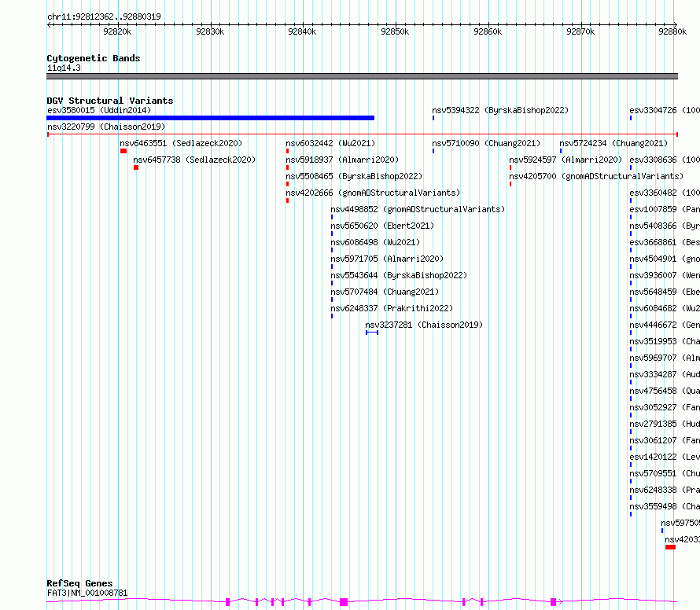The width and height of the screenshot is (700, 610).
Task: Select nsv5543644 (ByrskaBishop2022) label
Action: coord(399,275)
